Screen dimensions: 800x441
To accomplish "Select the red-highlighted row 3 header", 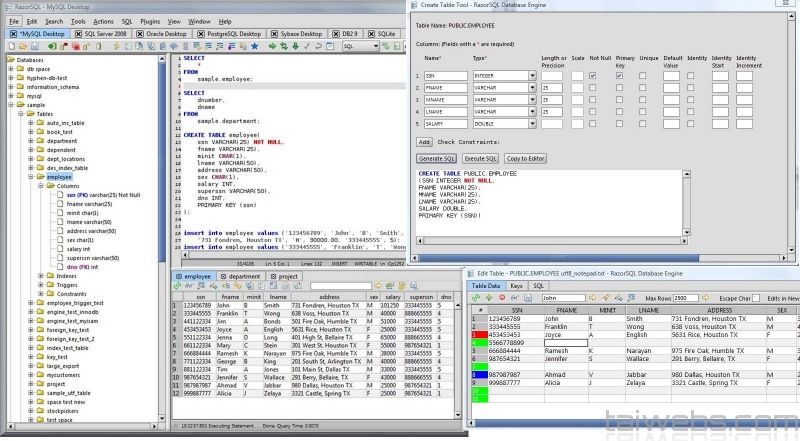I will pyautogui.click(x=476, y=334).
